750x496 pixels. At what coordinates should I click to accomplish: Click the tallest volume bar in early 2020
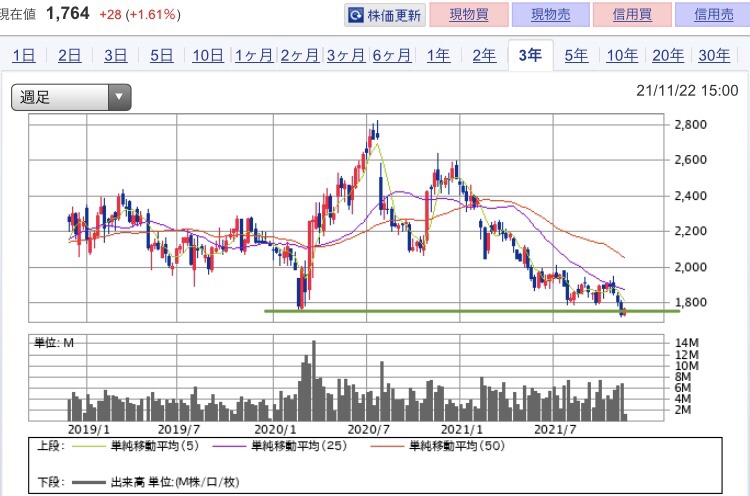314,381
